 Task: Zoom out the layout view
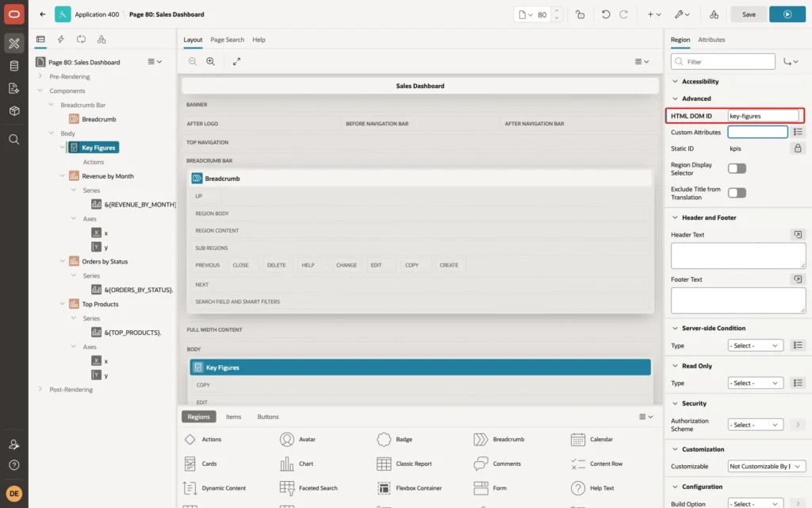coord(193,61)
